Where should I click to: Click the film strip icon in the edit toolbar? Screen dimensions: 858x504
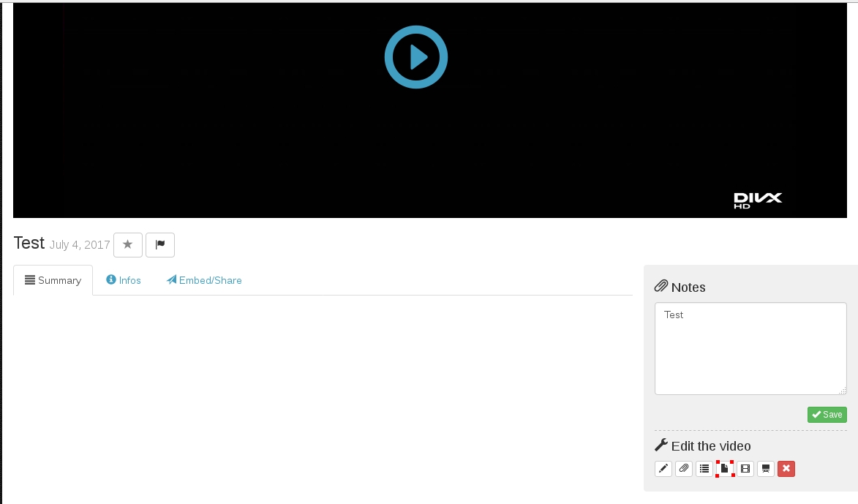click(x=745, y=469)
